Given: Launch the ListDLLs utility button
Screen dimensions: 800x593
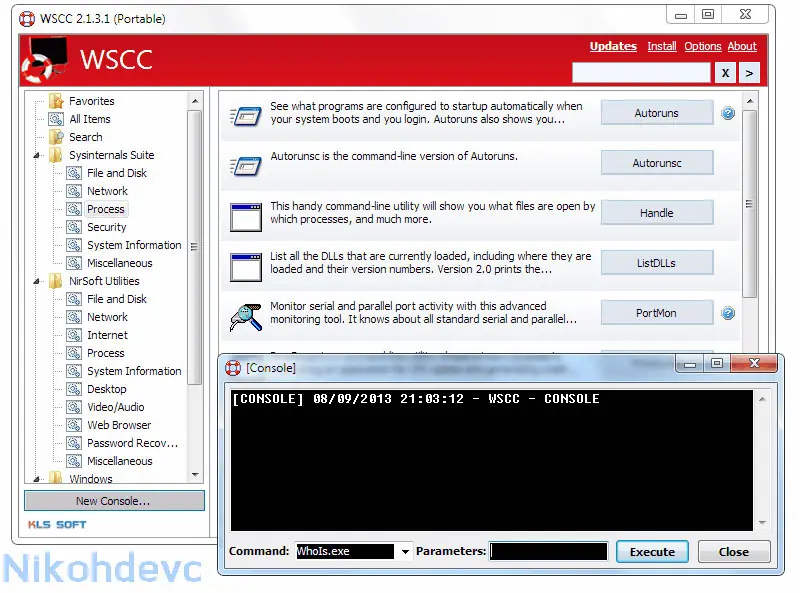Looking at the screenshot, I should pos(657,263).
